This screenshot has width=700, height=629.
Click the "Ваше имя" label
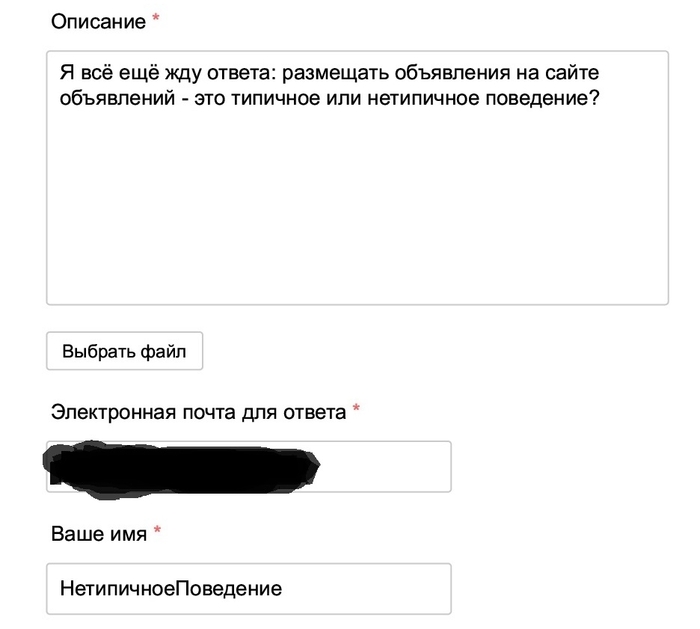(98, 534)
